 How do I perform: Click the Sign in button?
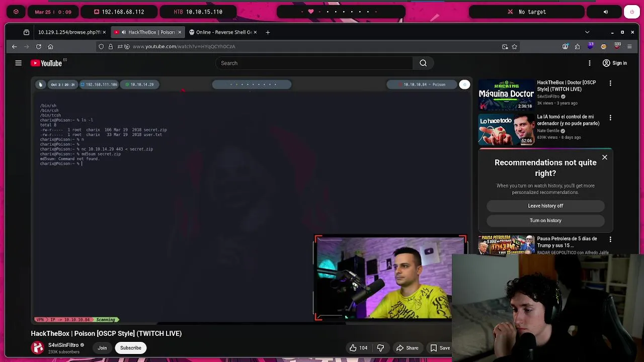tap(615, 63)
